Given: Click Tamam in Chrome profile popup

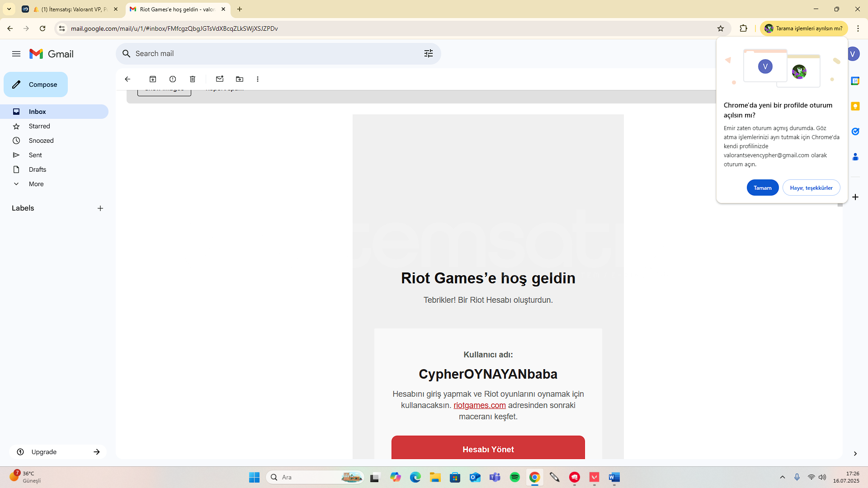Looking at the screenshot, I should point(763,188).
